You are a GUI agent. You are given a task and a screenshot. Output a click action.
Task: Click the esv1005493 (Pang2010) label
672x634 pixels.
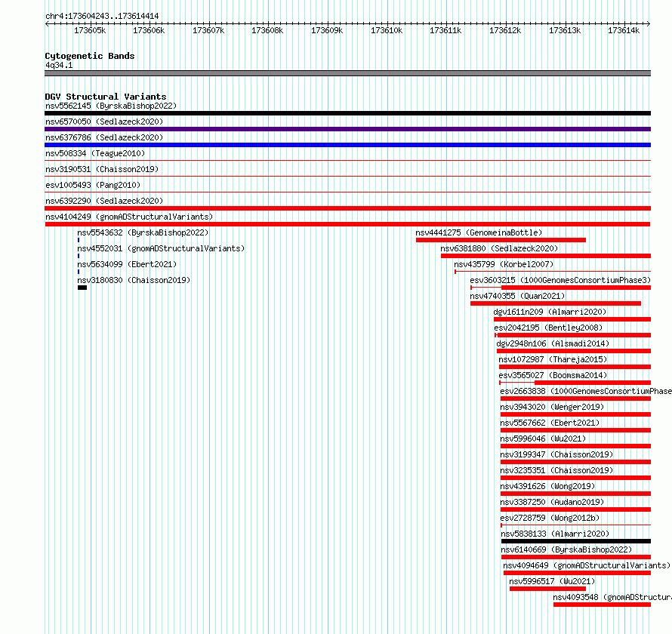[x=93, y=185]
